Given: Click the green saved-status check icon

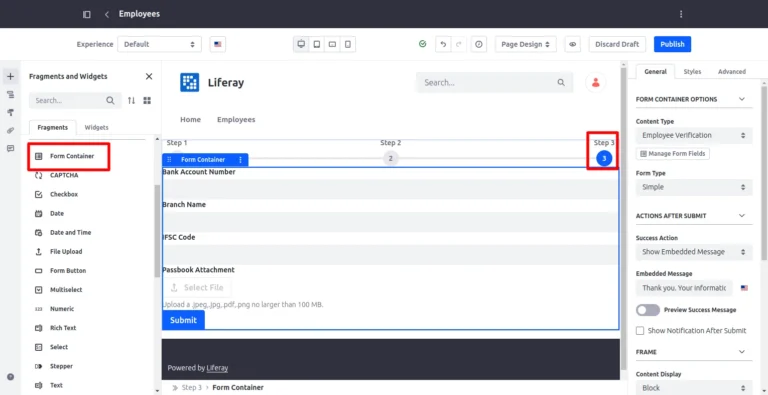Looking at the screenshot, I should click(x=422, y=44).
